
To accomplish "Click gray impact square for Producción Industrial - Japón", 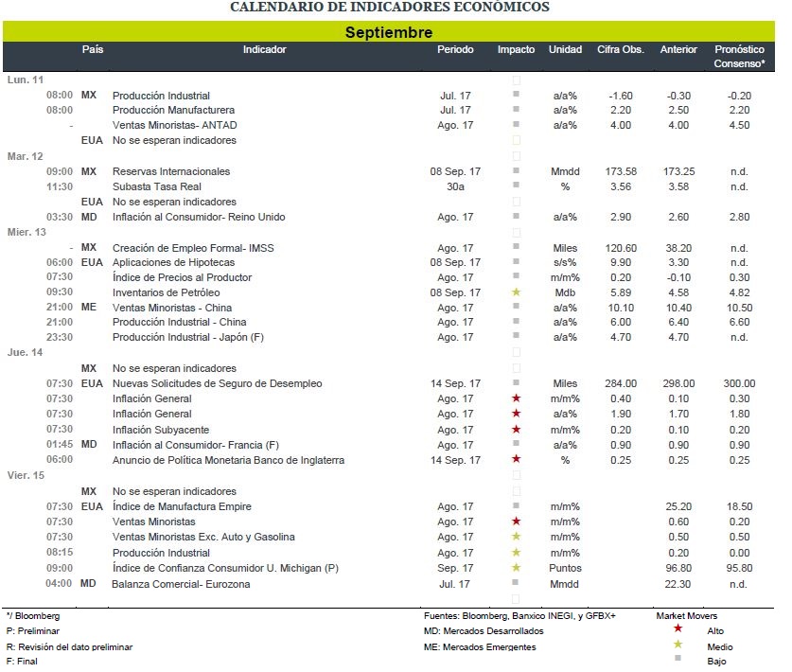I will coord(517,335).
